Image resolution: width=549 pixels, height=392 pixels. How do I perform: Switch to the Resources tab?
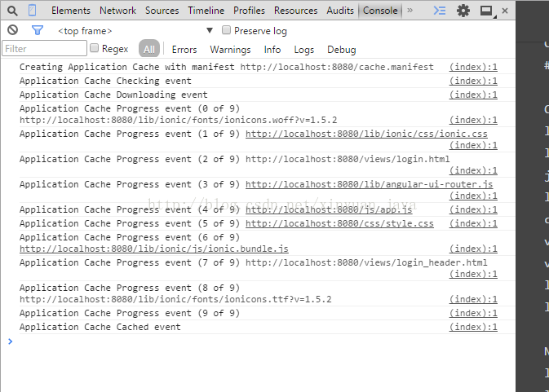[x=295, y=11]
